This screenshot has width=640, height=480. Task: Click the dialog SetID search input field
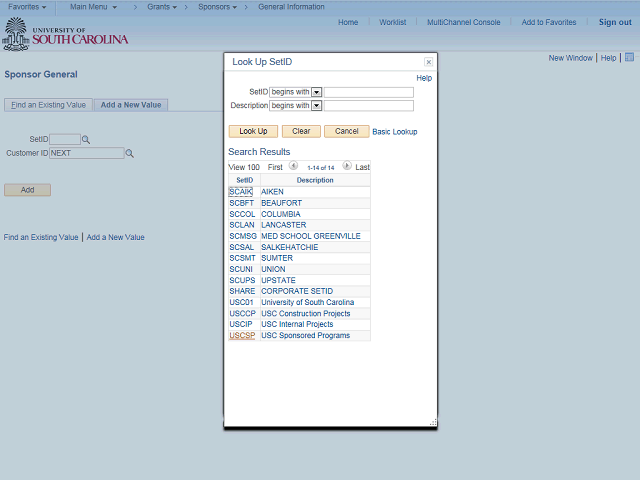pyautogui.click(x=369, y=92)
